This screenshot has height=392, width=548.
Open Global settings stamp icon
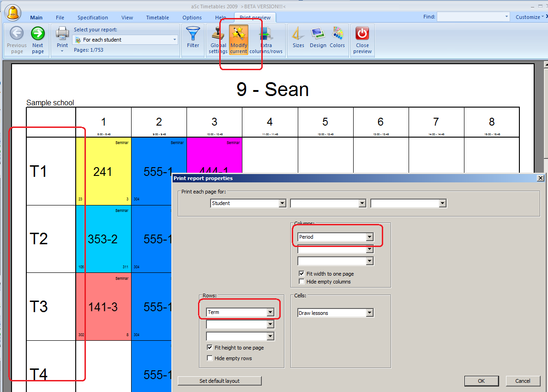pos(218,34)
